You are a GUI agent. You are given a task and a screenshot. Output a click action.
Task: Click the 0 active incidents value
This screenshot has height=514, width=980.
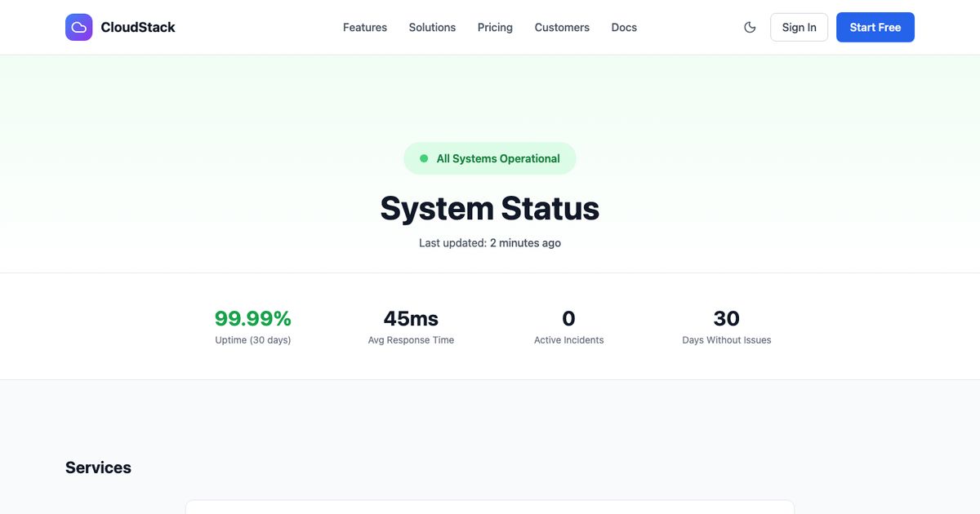569,318
